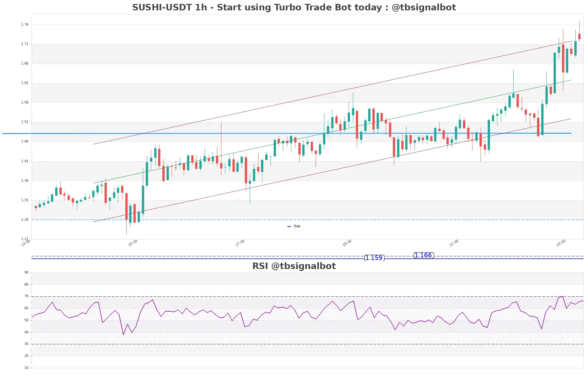Click the 1.61 price axis label

click(25, 83)
